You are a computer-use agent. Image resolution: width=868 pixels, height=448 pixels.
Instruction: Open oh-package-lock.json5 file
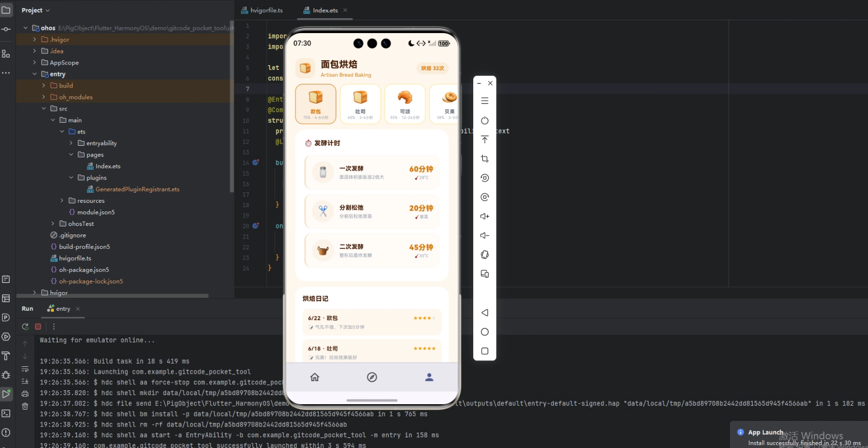pyautogui.click(x=87, y=281)
